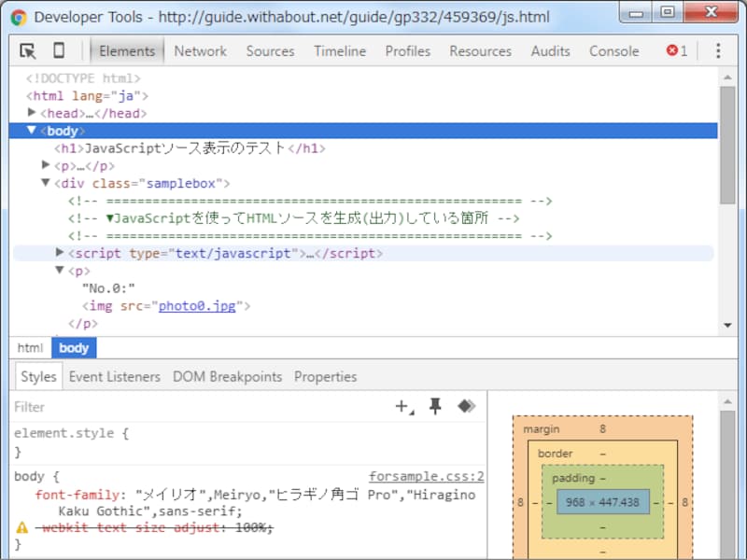Switch to the Profiles tab
Viewport: 747px width, 560px height.
[408, 51]
